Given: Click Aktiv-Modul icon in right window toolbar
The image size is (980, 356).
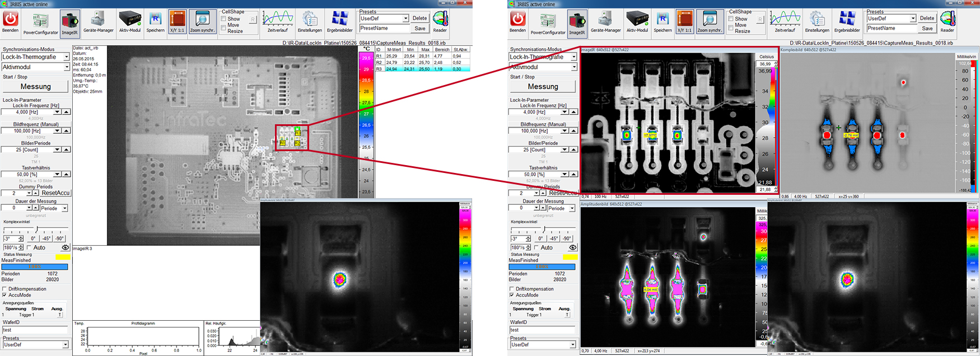Looking at the screenshot, I should (637, 20).
